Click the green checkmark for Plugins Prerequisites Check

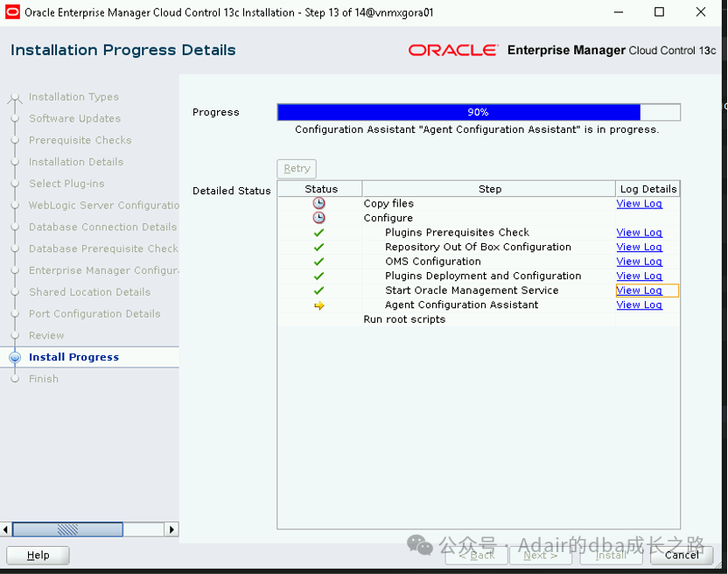pyautogui.click(x=318, y=233)
